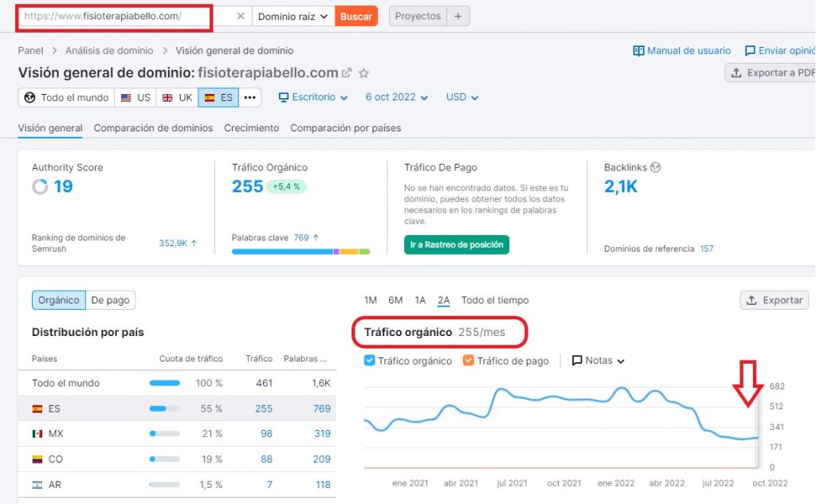Viewport: 816px width, 504px height.
Task: Open fisioterapiabello.com in new tab via external link icon
Action: (x=347, y=72)
